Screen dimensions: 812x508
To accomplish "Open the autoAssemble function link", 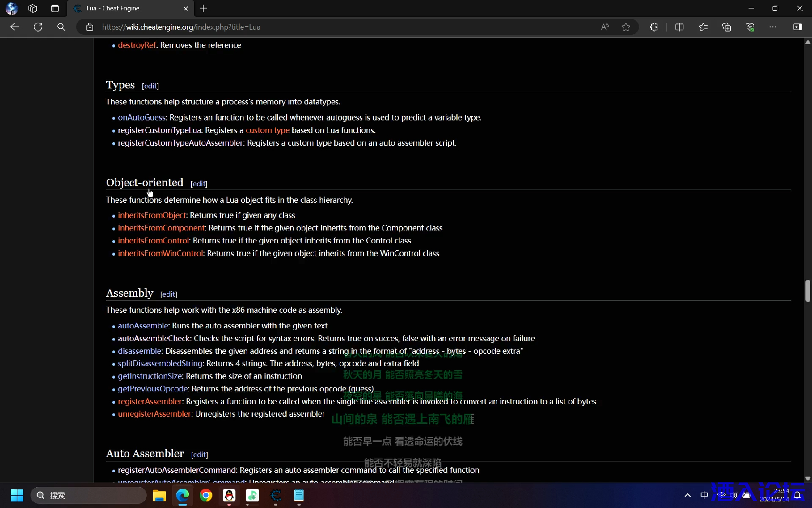I will coord(143,325).
